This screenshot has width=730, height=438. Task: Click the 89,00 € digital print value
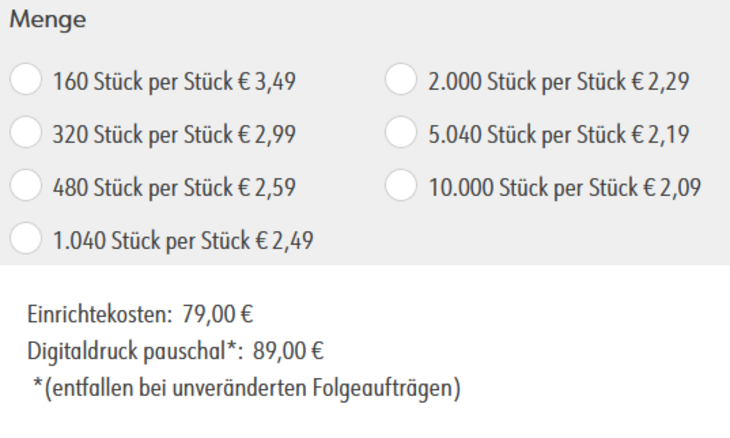288,351
